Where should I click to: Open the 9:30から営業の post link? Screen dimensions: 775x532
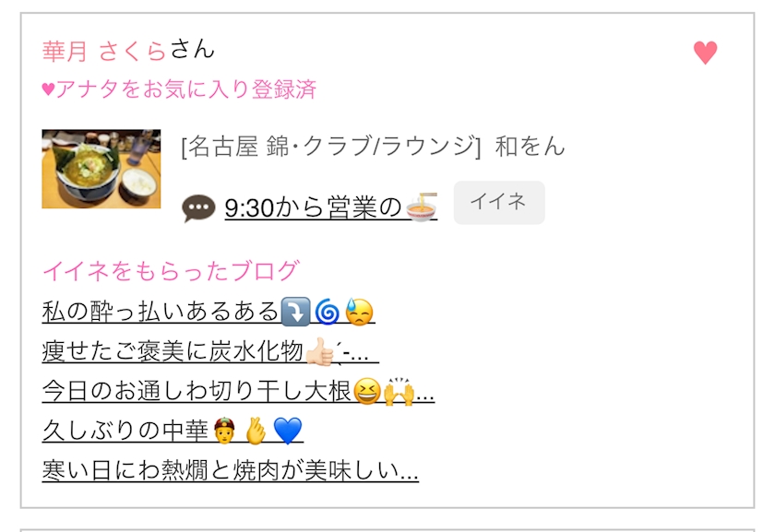click(x=330, y=208)
